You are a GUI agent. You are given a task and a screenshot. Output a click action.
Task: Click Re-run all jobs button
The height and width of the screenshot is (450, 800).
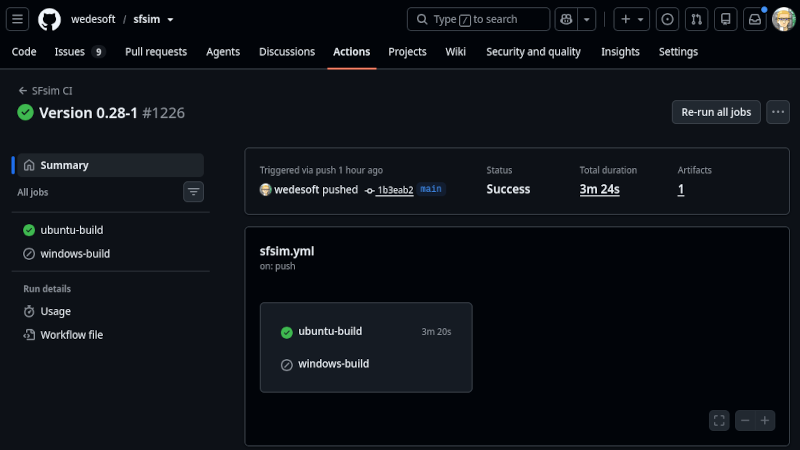(716, 112)
